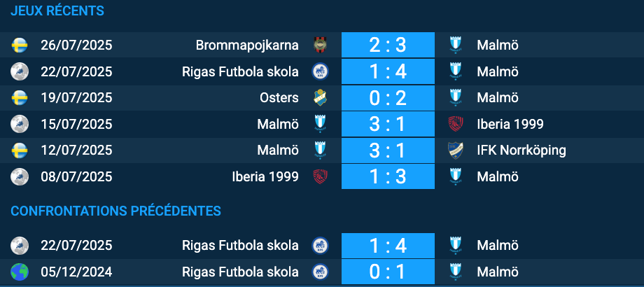
Task: Open the 0 : 1 score from 05/12/2024
Action: pyautogui.click(x=388, y=272)
